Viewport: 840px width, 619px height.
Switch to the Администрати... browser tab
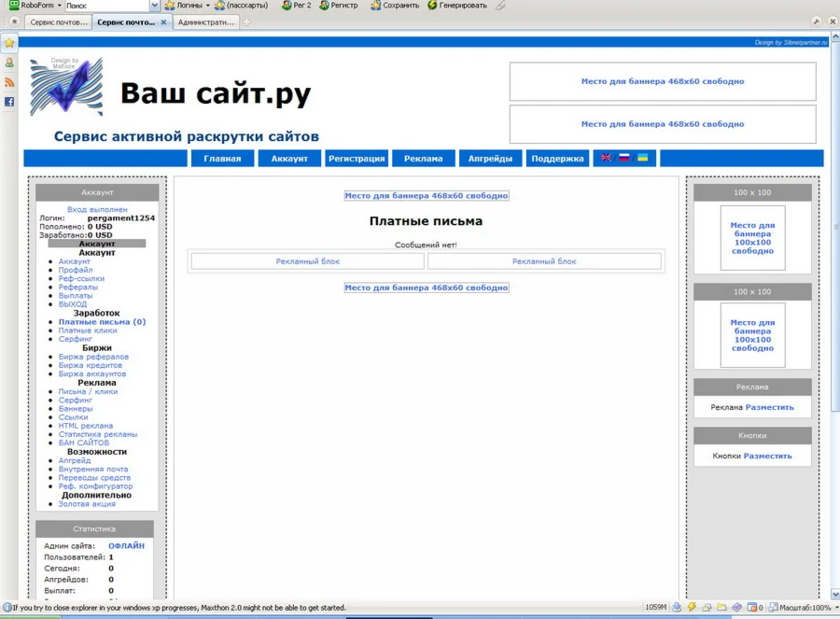point(205,21)
